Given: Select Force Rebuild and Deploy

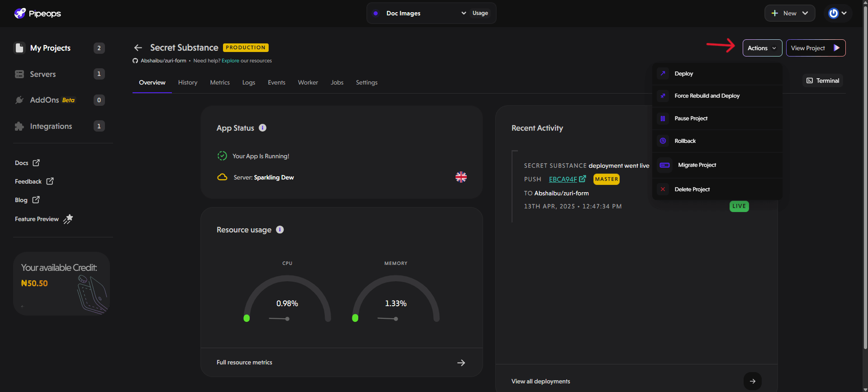Looking at the screenshot, I should [717, 96].
